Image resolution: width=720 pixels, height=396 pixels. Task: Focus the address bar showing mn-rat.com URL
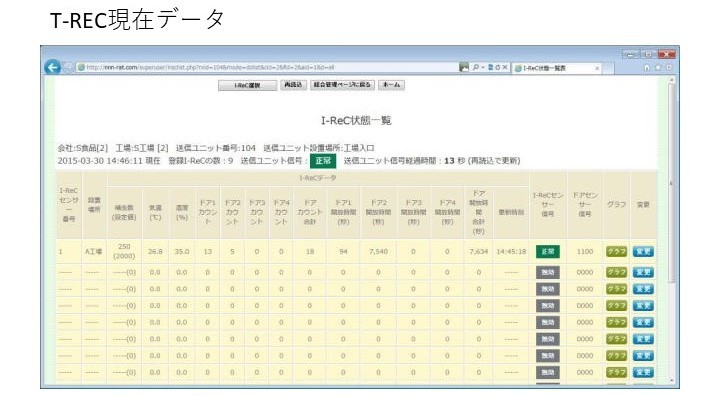[269, 68]
